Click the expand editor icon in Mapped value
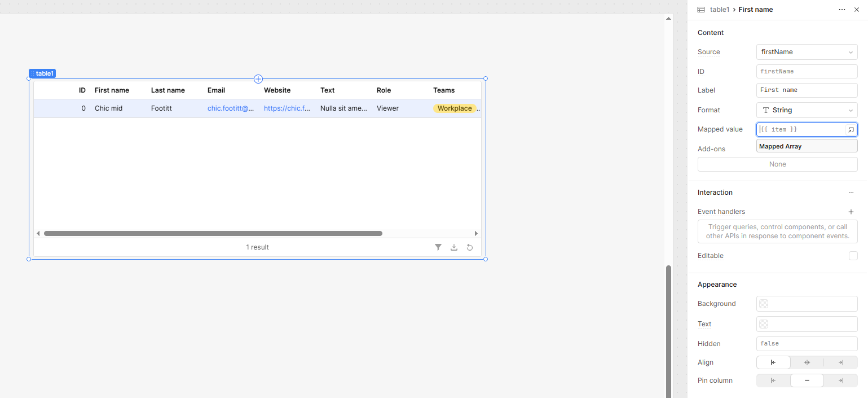Image resolution: width=868 pixels, height=398 pixels. [x=851, y=130]
